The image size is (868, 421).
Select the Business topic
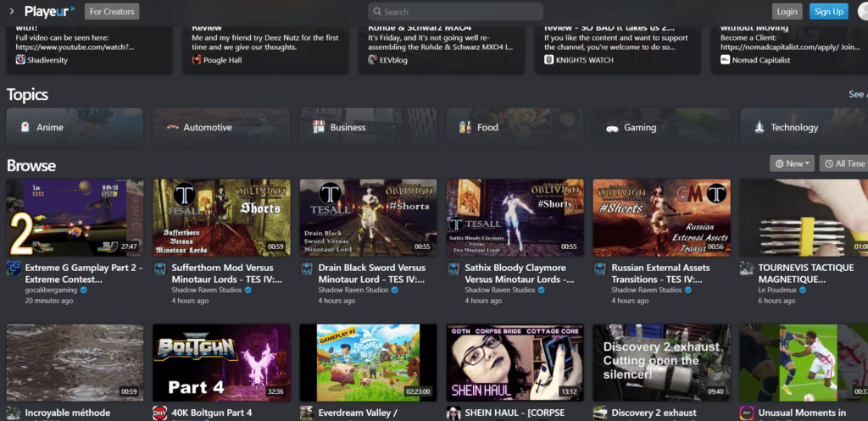click(x=368, y=127)
